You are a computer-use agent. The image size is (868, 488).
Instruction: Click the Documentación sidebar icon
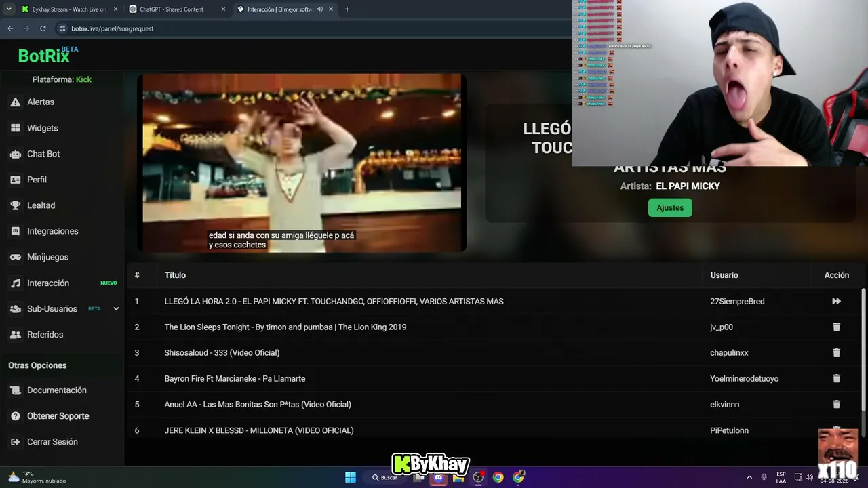click(x=15, y=390)
